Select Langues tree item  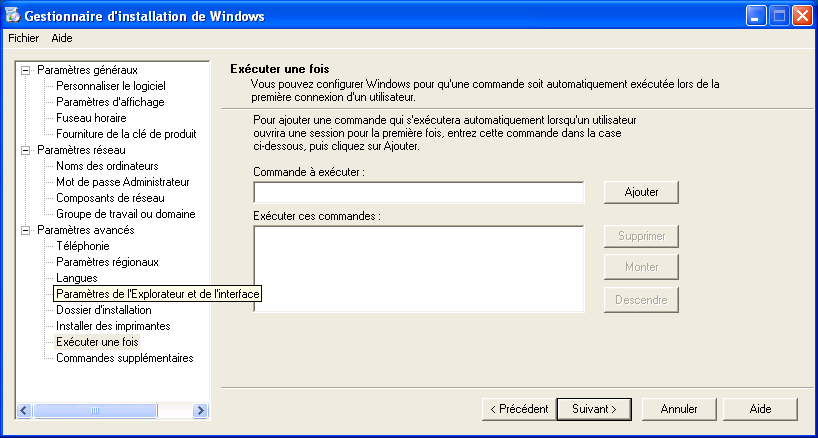77,278
